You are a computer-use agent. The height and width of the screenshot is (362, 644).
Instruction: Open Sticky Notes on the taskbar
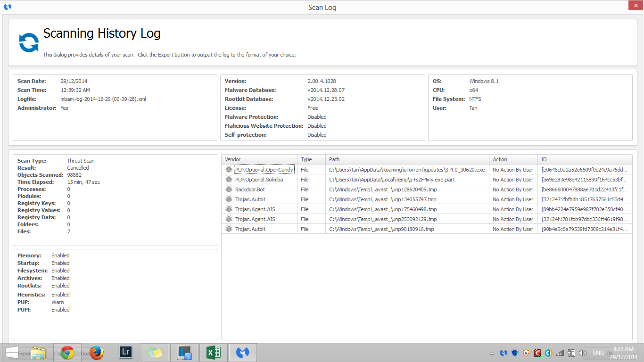pos(155,353)
